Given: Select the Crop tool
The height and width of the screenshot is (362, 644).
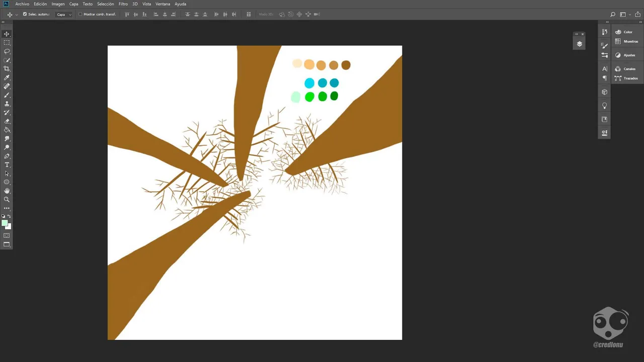Looking at the screenshot, I should coord(7,69).
